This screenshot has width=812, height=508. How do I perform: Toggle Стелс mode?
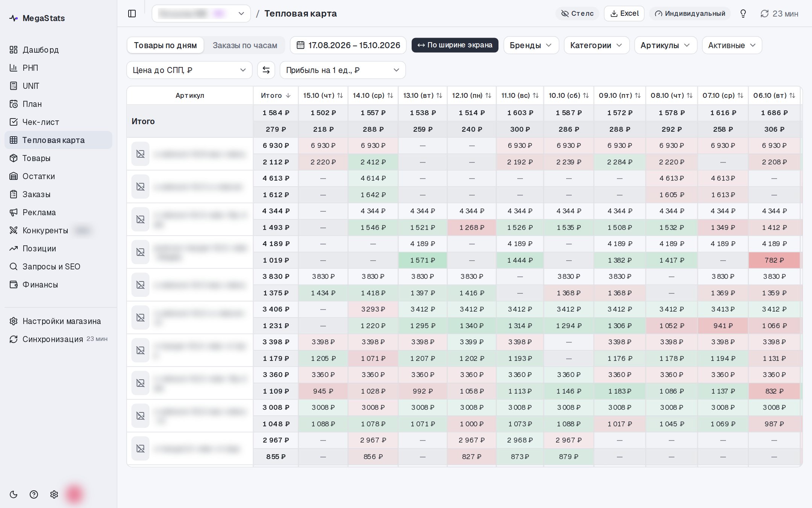click(x=577, y=14)
